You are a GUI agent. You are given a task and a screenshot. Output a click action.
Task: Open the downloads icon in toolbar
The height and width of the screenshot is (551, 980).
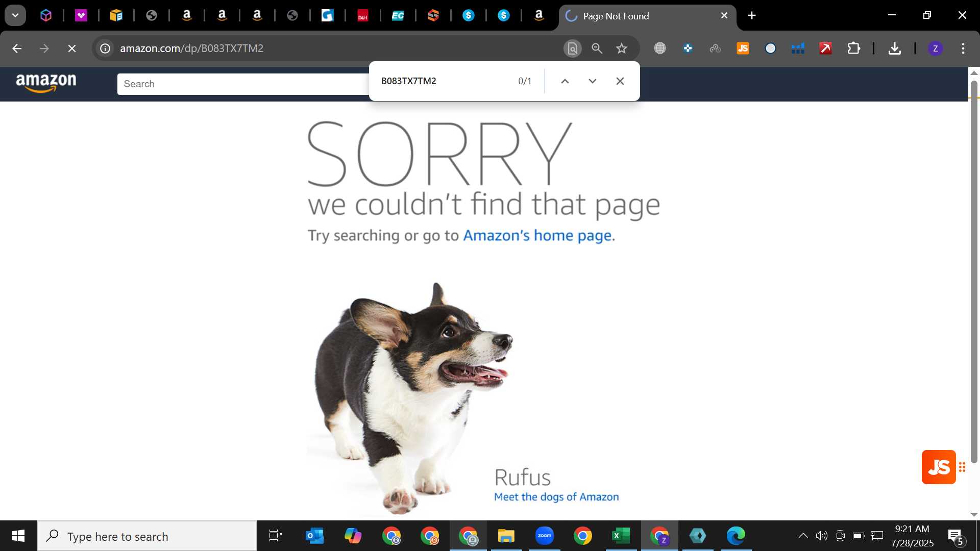click(x=894, y=48)
